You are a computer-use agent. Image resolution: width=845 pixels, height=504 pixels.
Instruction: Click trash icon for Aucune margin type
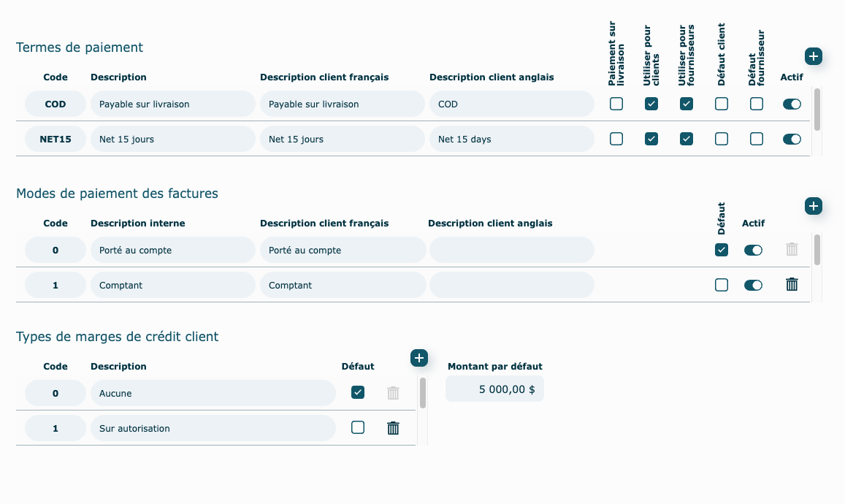coord(393,393)
